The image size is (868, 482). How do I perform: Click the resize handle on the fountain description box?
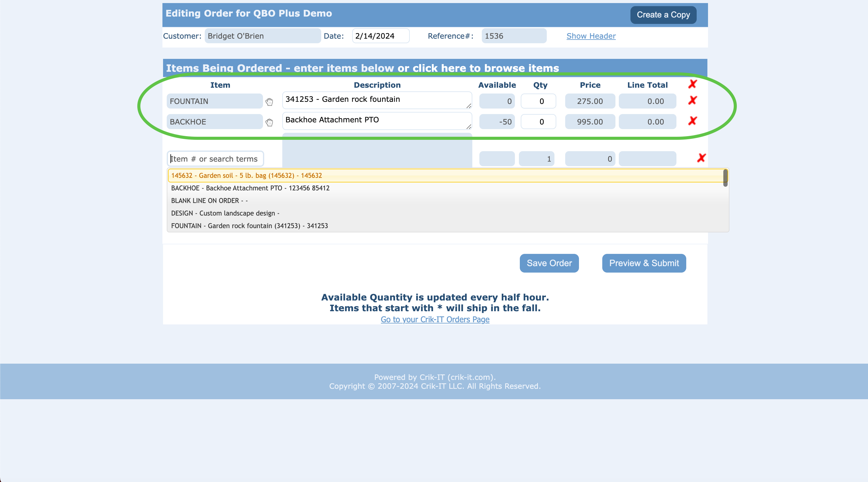469,107
